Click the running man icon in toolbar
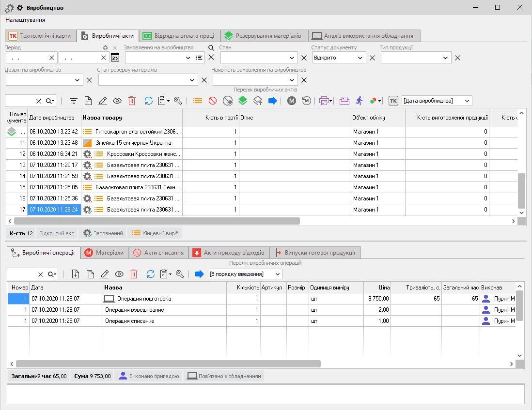The width and height of the screenshot is (532, 410). click(x=359, y=101)
